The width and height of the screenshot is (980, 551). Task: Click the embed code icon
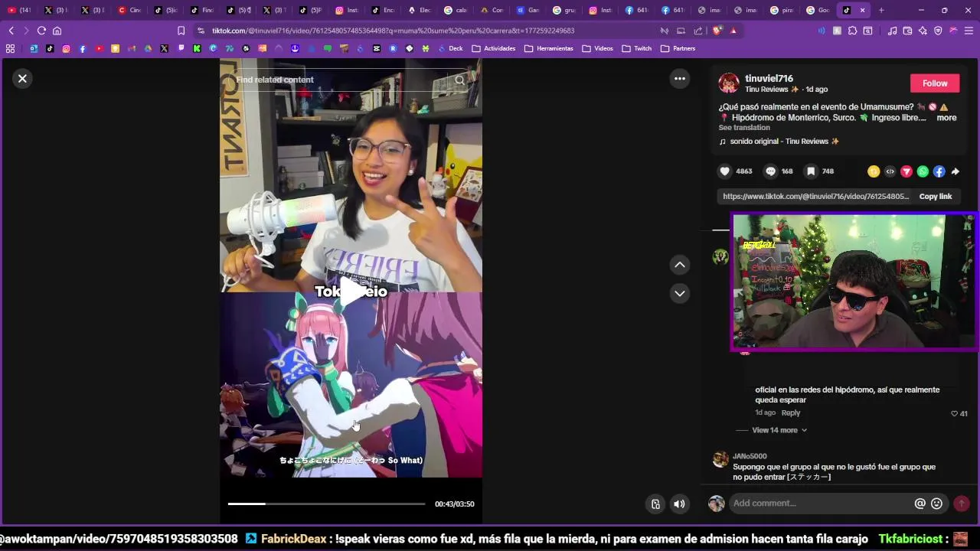click(890, 171)
